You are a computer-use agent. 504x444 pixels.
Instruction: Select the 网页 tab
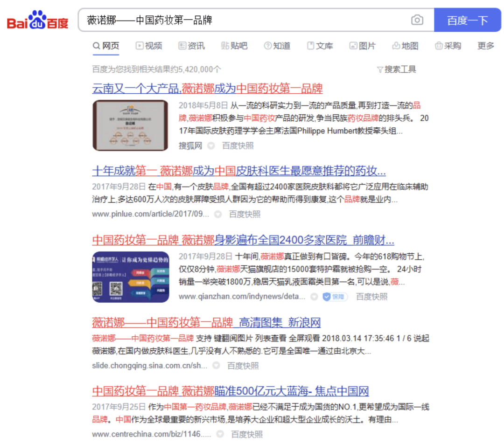[x=106, y=46]
